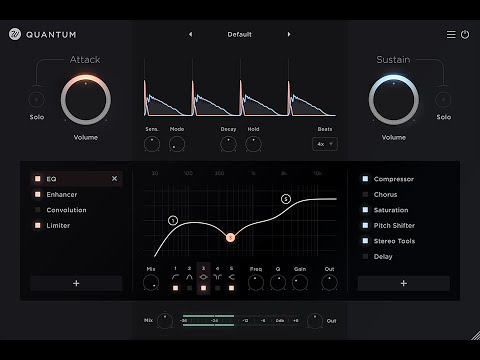Image resolution: width=480 pixels, height=360 pixels.
Task: Disable the Enhancer module checkbox
Action: [38, 194]
